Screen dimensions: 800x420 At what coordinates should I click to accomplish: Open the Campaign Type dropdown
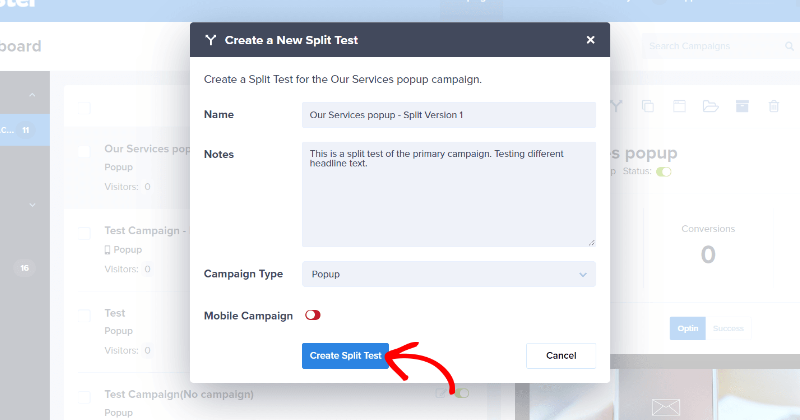448,274
